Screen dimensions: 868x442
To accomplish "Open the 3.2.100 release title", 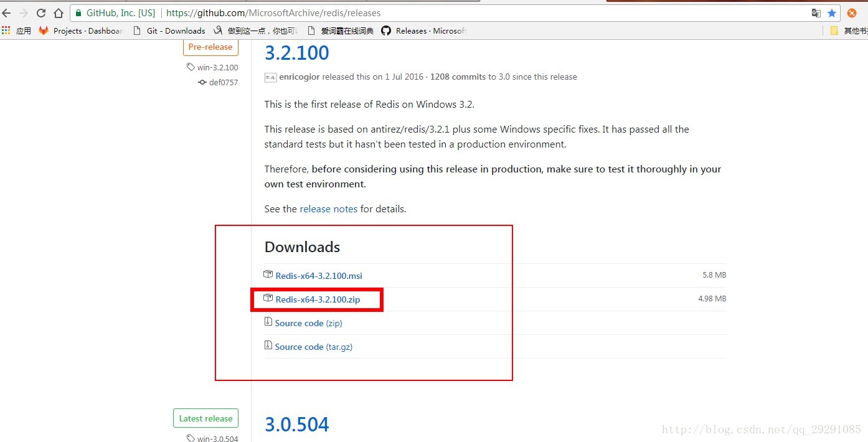I will pos(297,53).
